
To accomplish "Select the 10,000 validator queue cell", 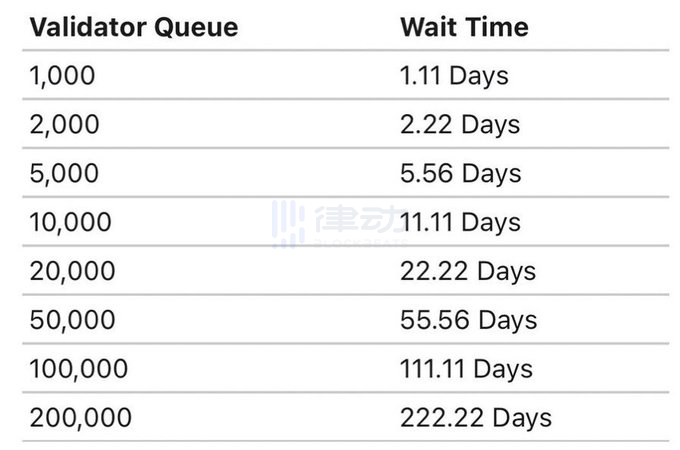I will point(70,222).
